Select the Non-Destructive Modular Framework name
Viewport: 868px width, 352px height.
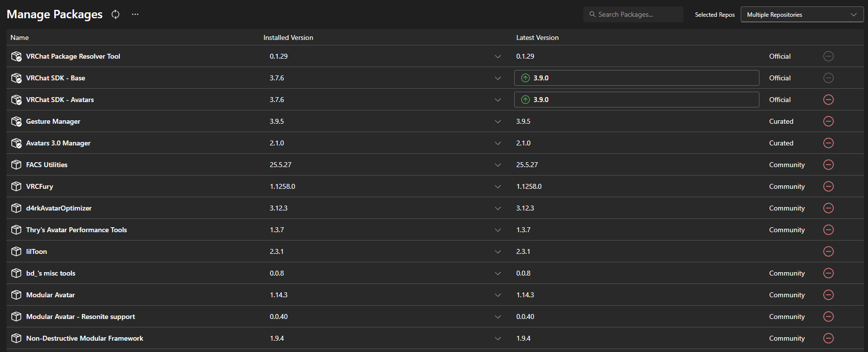[x=84, y=338]
